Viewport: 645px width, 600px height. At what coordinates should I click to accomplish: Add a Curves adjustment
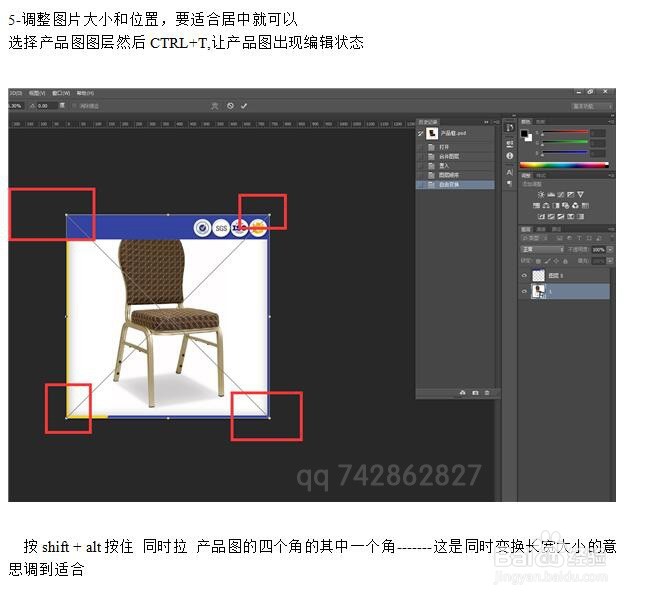pos(560,195)
